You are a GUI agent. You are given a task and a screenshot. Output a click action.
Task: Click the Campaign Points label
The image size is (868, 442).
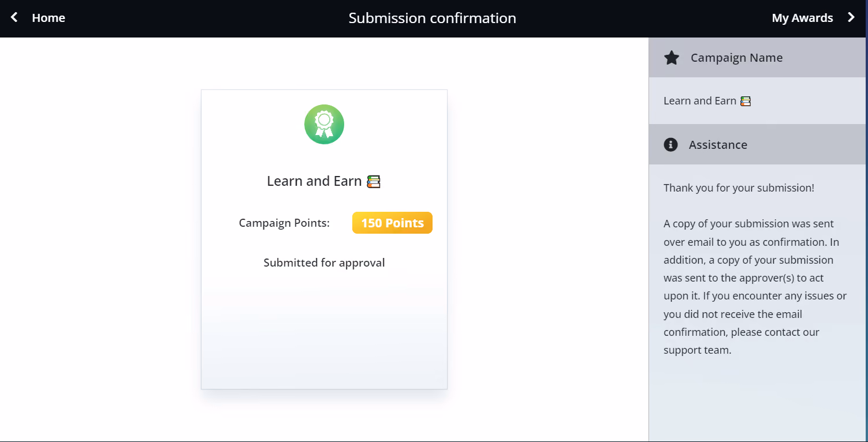pyautogui.click(x=284, y=223)
